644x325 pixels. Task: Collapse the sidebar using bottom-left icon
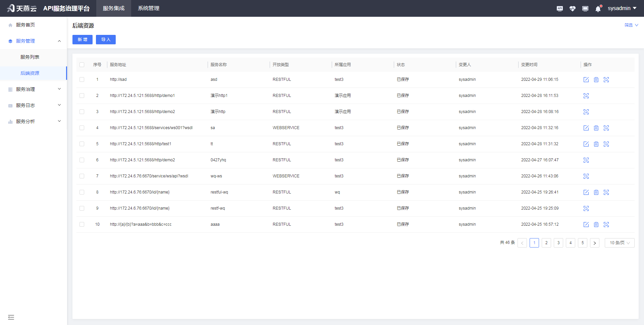click(11, 317)
